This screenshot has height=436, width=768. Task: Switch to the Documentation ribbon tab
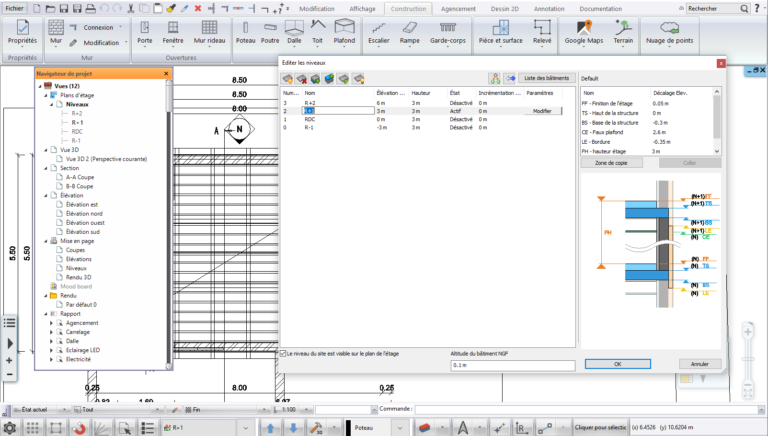click(x=600, y=9)
